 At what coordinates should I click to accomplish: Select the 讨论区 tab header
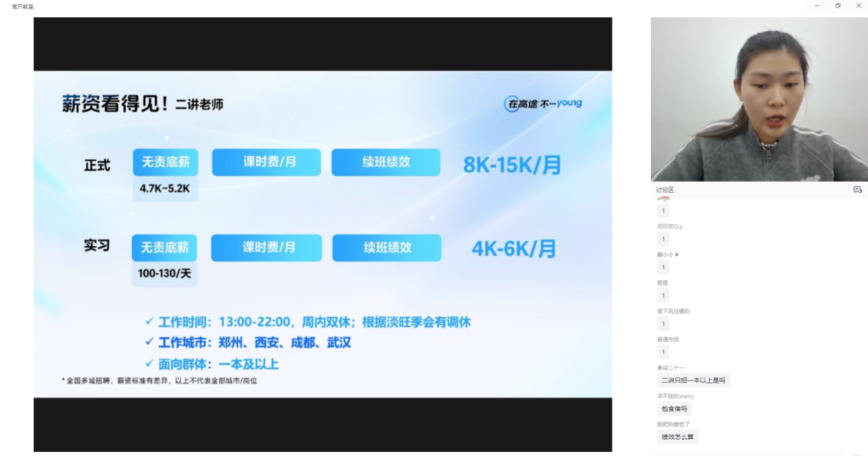(x=665, y=190)
